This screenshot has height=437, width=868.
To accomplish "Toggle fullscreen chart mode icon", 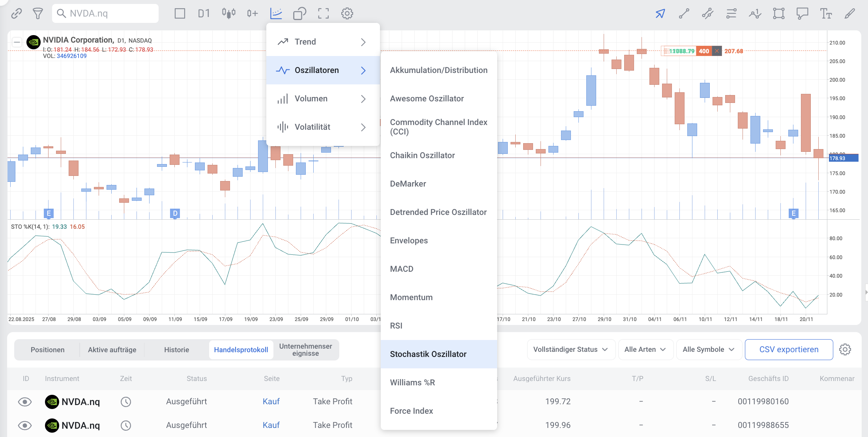I will 324,13.
